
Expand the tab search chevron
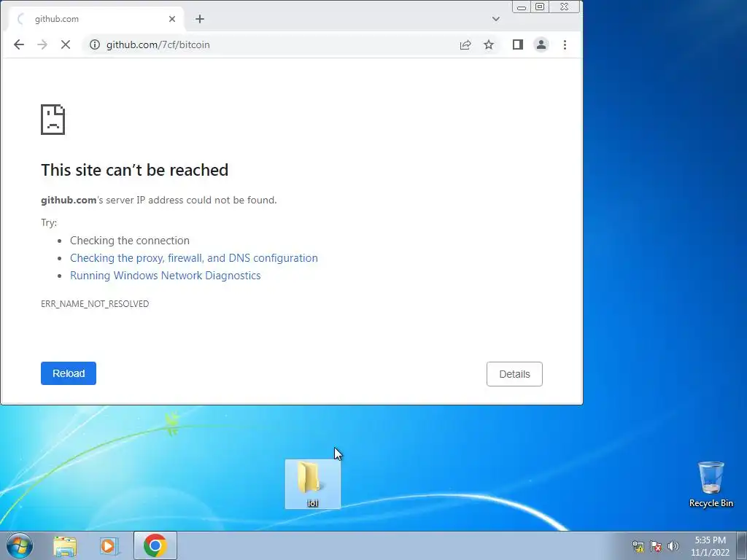tap(496, 19)
